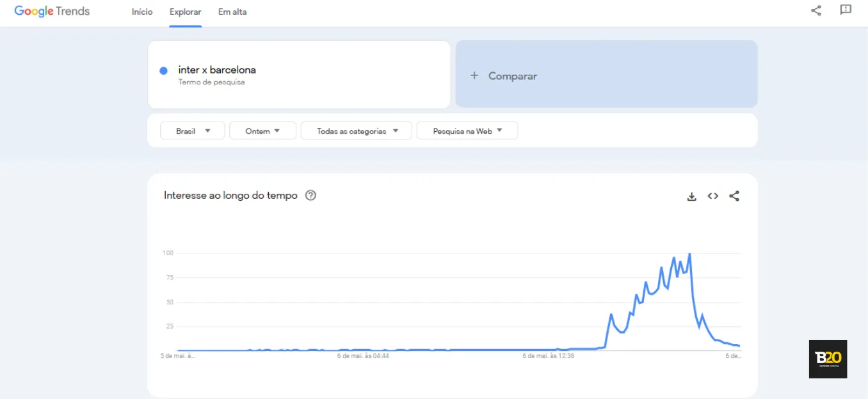This screenshot has height=399, width=868.
Task: Share the interest over time chart
Action: (734, 196)
